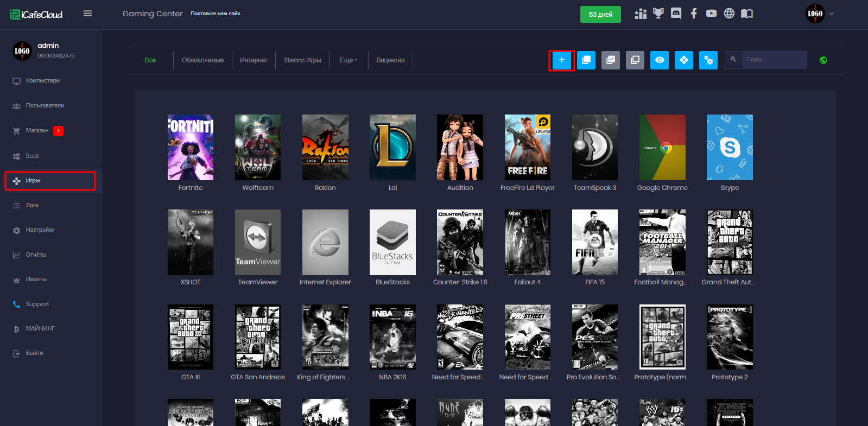Select the Steam Игры tab
Screen dimensions: 868x426
tap(302, 60)
